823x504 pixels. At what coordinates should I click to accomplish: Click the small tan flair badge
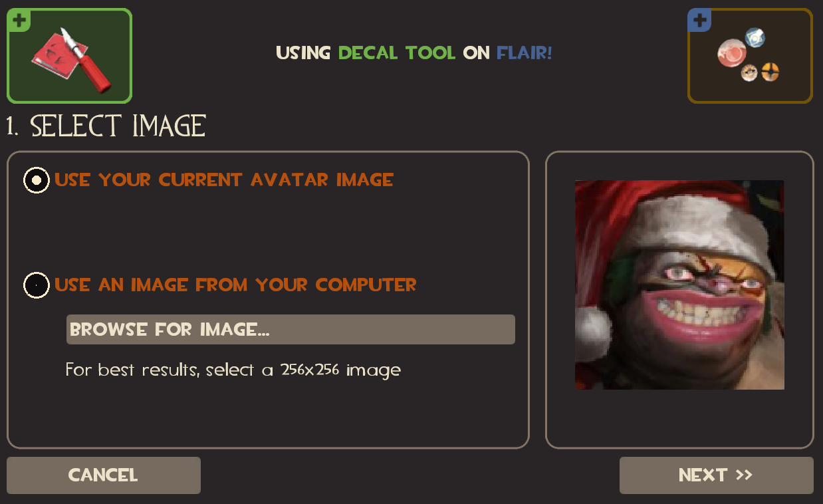[x=749, y=72]
